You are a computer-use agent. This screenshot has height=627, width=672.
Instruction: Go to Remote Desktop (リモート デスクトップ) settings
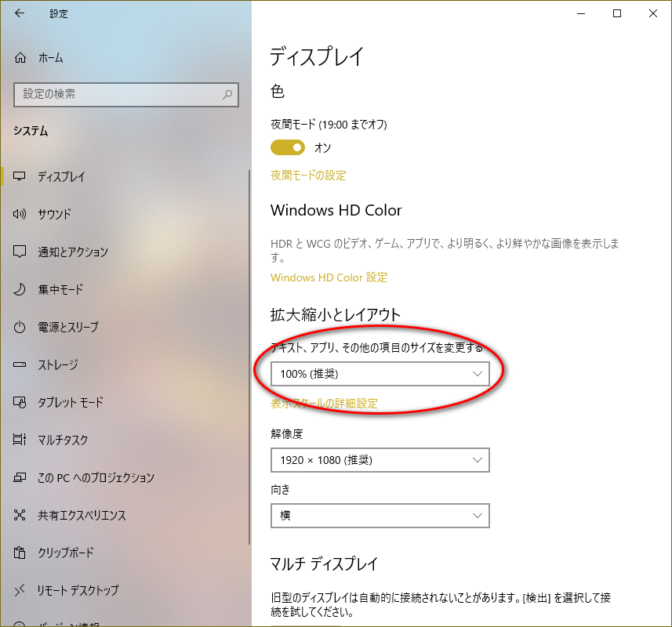click(78, 590)
